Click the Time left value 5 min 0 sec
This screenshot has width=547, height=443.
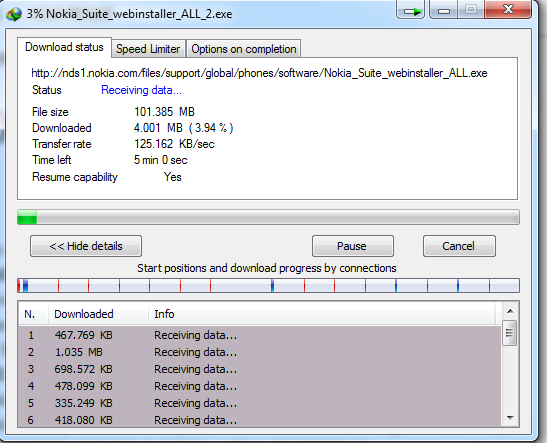pos(160,160)
